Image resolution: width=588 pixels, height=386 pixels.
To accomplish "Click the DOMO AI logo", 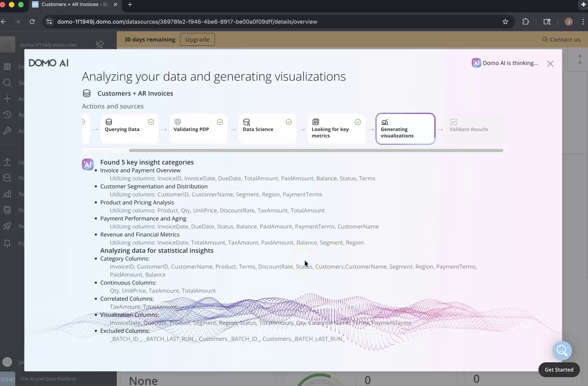I will (49, 63).
